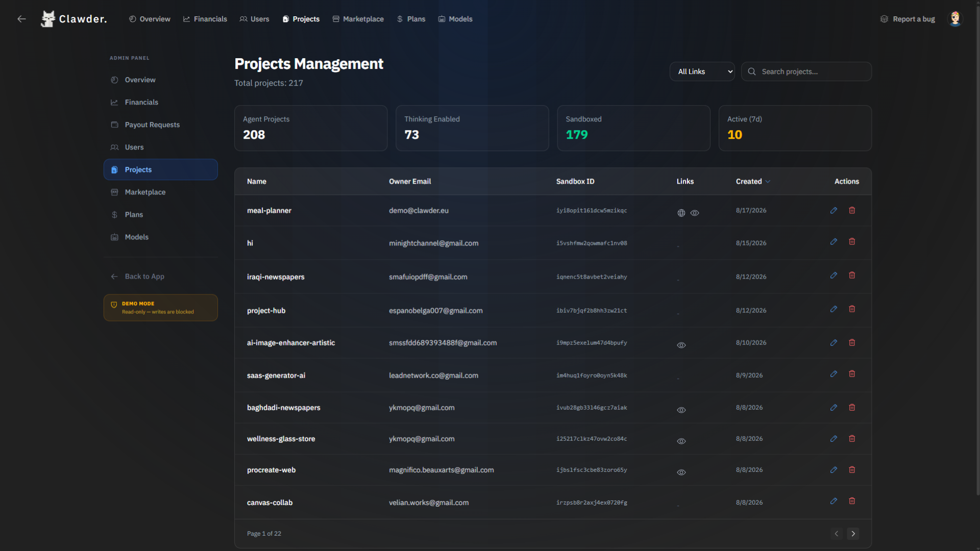The width and height of the screenshot is (980, 551).
Task: Click the Clawder cat logo
Action: click(x=48, y=19)
